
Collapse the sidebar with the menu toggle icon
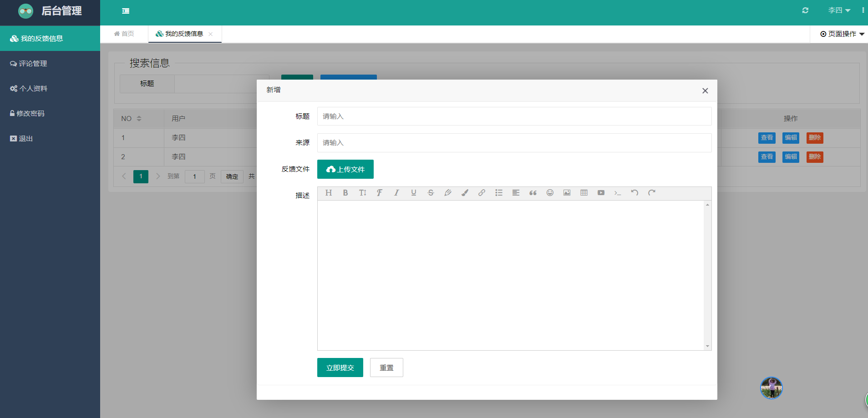click(x=126, y=11)
